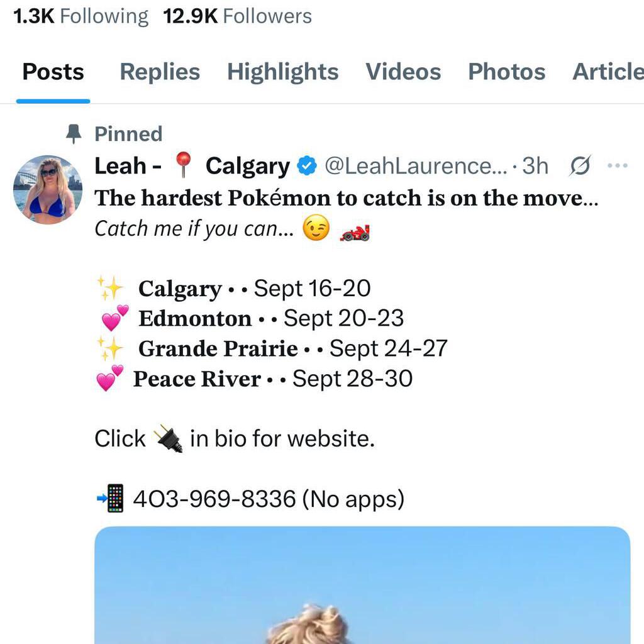Open the post's three-dot more menu
This screenshot has height=644, width=644.
[x=618, y=166]
